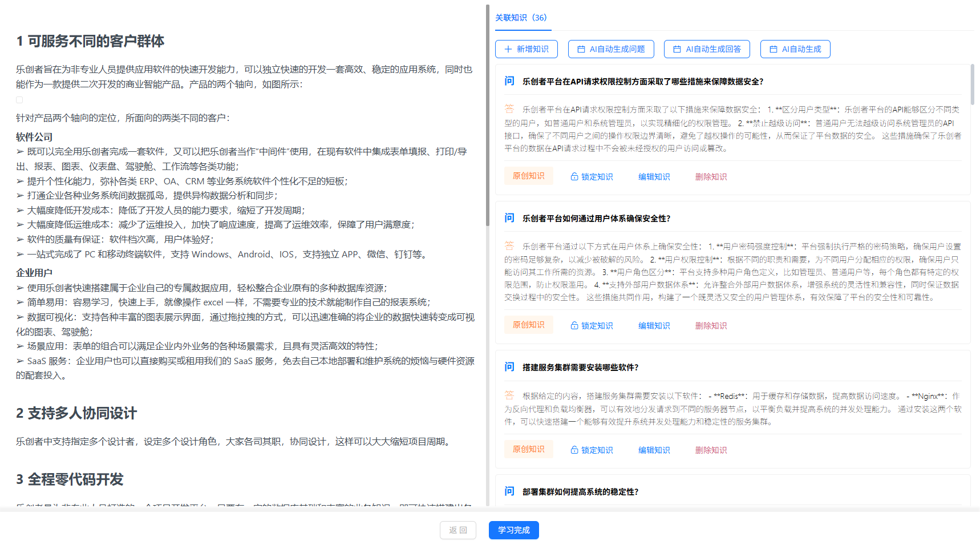
Task: Click the plus icon on 新增知识 button
Action: tap(508, 49)
